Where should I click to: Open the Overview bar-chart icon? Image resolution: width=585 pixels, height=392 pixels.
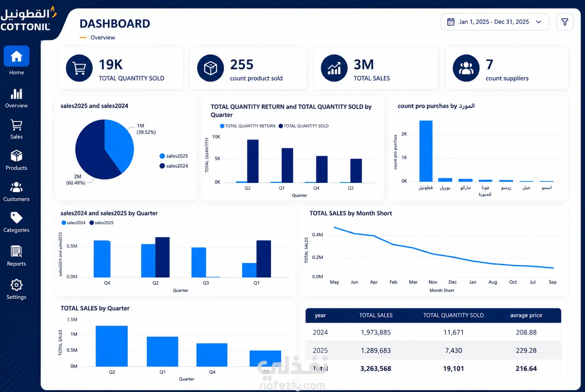coord(17,94)
